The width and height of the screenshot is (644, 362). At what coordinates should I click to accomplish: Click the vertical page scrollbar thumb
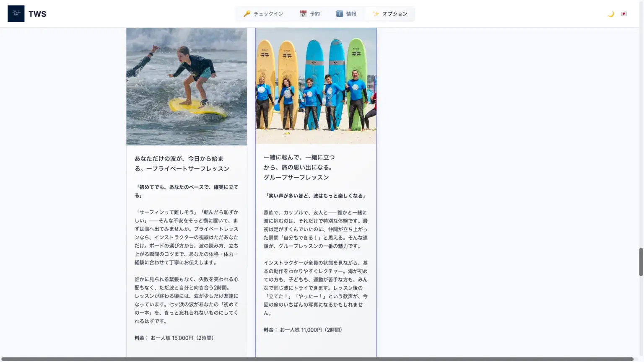pos(641,262)
